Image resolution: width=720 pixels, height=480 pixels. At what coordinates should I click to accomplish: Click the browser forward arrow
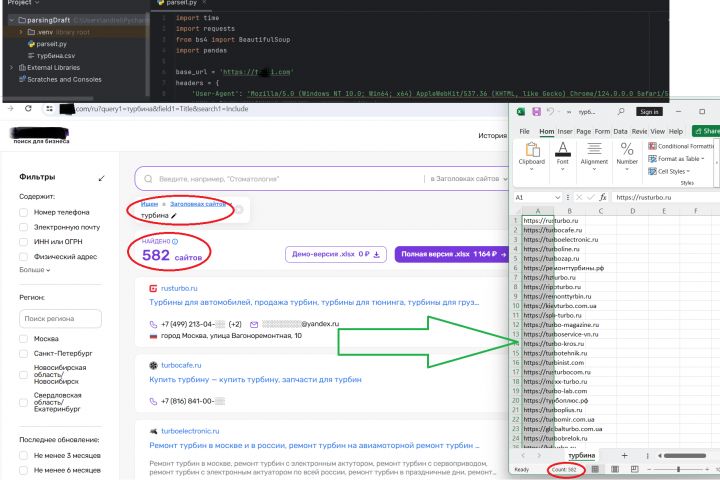(11, 108)
